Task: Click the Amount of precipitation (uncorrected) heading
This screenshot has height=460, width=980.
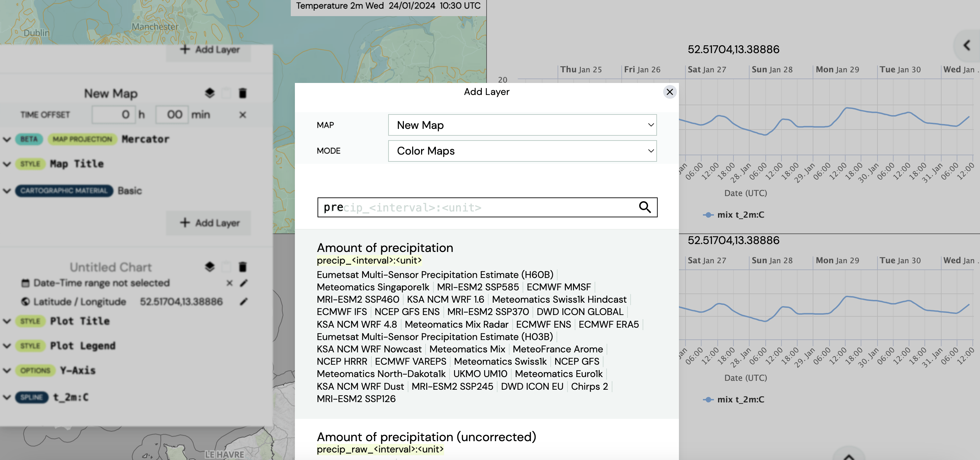Action: point(427,436)
